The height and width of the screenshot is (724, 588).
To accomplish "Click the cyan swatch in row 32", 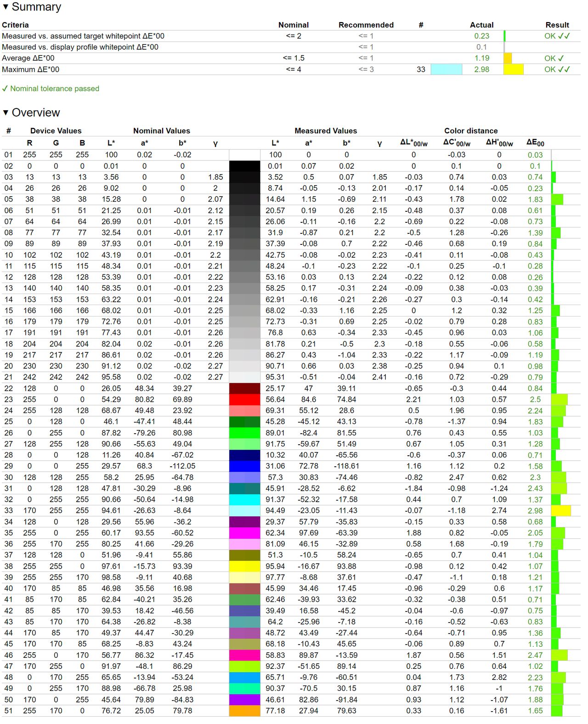I will pyautogui.click(x=244, y=499).
